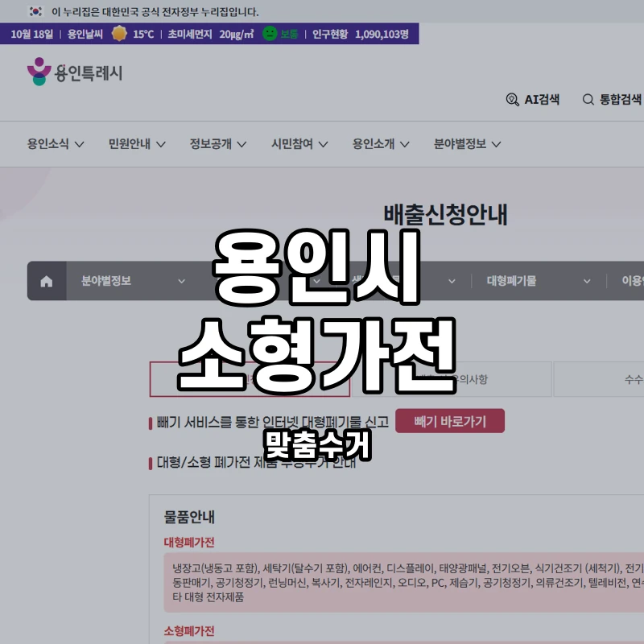Click the 10월 18일 date text
644x644 pixels.
pyautogui.click(x=31, y=34)
